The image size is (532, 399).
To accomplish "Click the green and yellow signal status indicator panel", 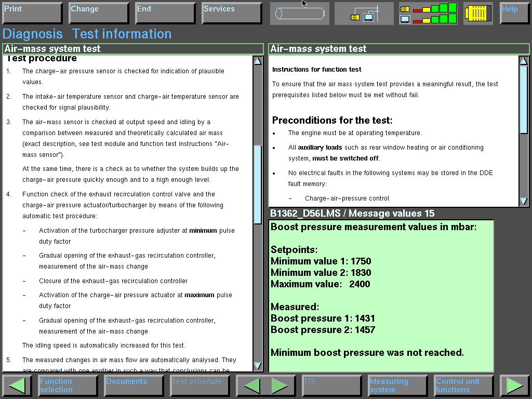I will tap(428, 14).
